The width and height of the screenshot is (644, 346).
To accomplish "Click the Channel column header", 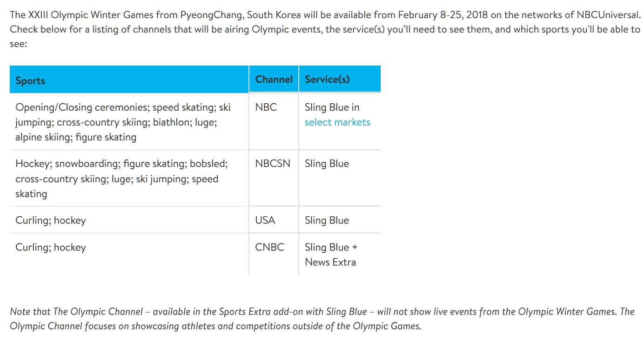I will (x=274, y=79).
